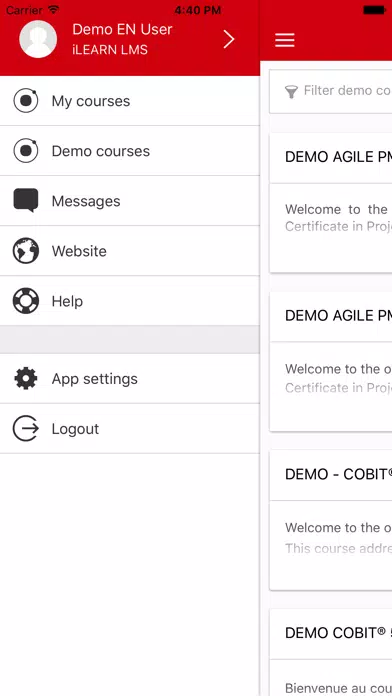The image size is (392, 696).
Task: Click the filter funnel icon
Action: (x=291, y=91)
